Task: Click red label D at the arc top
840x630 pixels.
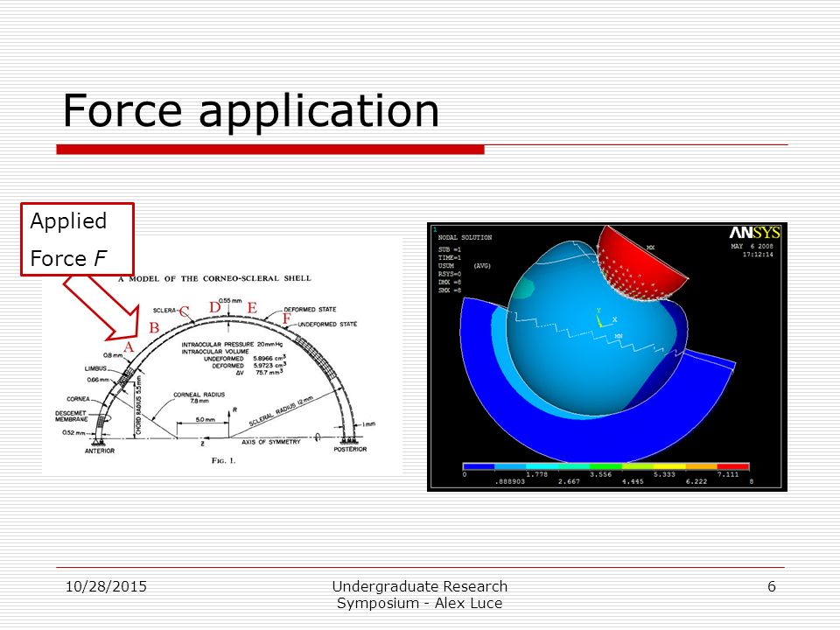Action: (215, 307)
